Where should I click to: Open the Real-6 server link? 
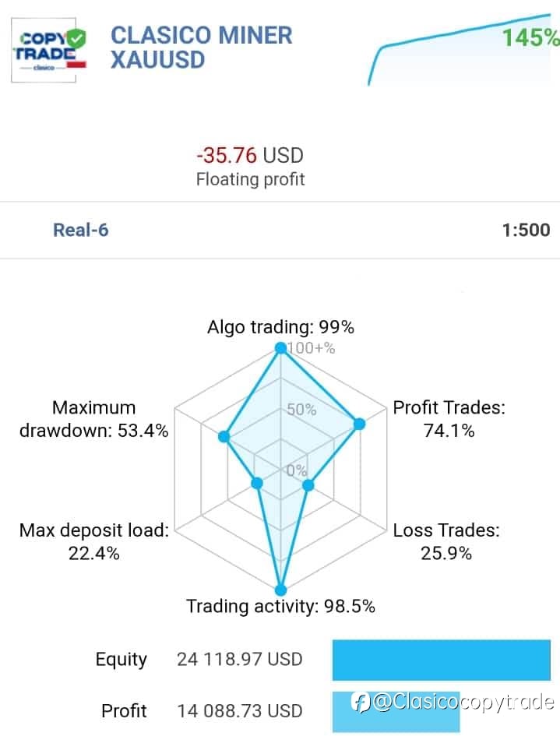tap(81, 230)
